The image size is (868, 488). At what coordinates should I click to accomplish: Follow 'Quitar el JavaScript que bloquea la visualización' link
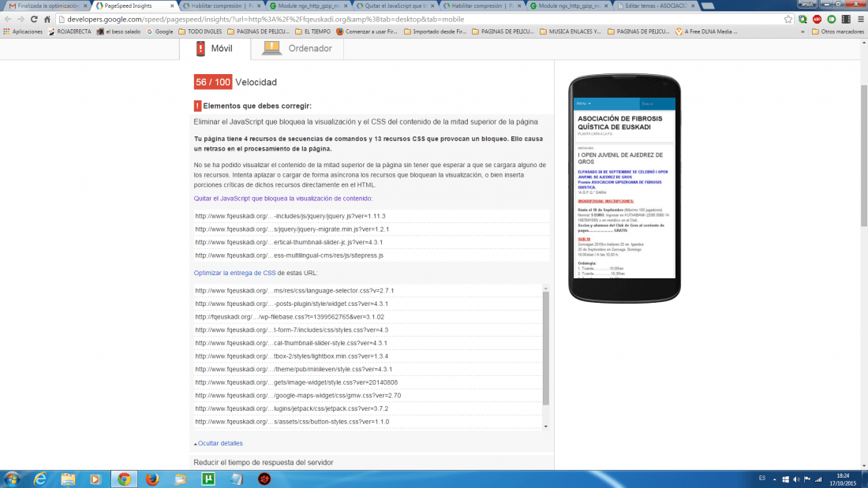tap(282, 199)
